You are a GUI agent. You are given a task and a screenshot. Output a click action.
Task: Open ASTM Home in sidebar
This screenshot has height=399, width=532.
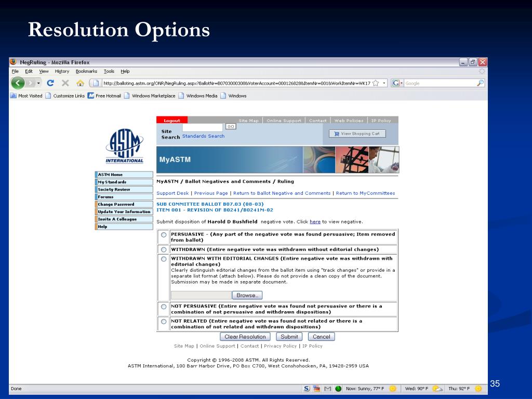[124, 175]
